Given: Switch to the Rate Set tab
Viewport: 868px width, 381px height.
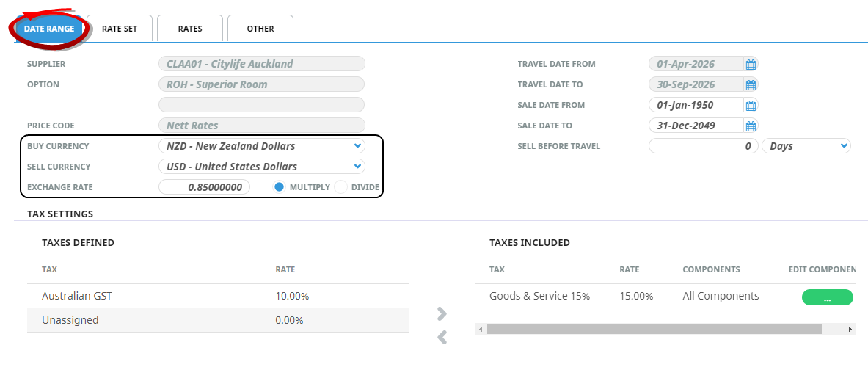Looking at the screenshot, I should (x=120, y=29).
